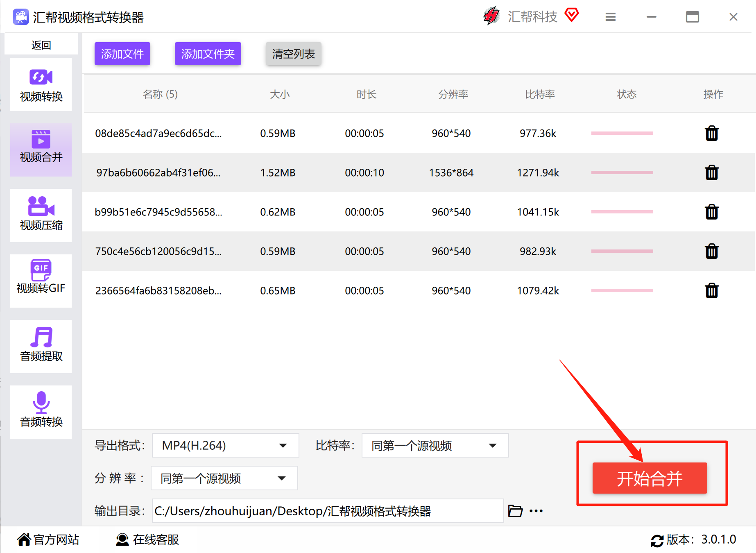Screen dimensions: 756x553
Task: Click the 输出目录 path field
Action: 328,511
